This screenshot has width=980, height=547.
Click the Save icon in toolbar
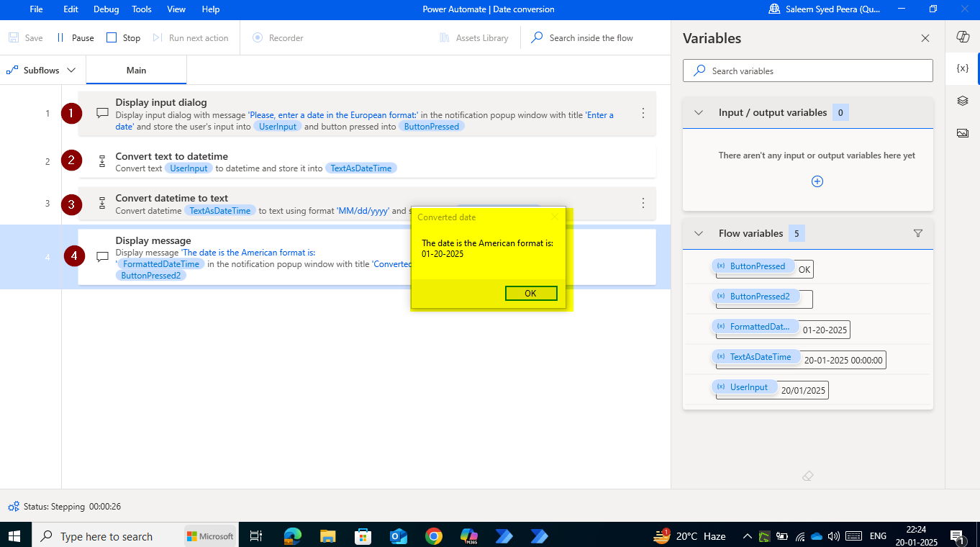click(x=14, y=38)
